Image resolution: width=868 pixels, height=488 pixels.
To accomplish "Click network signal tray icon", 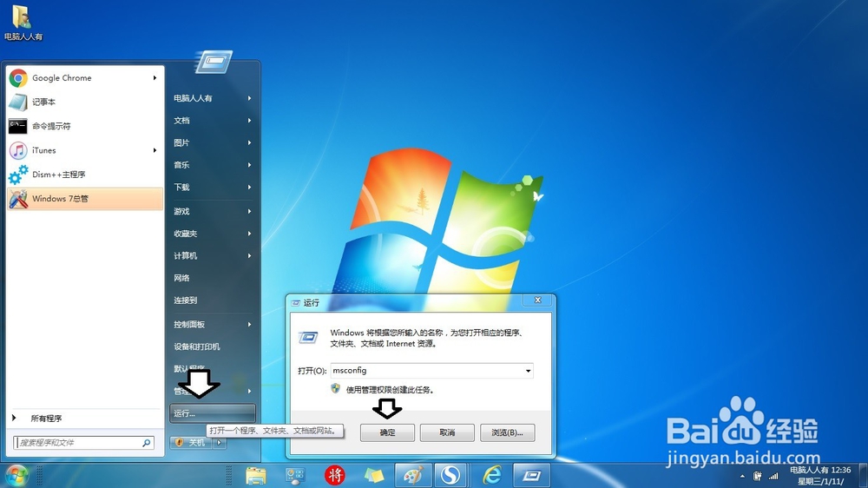I will 773,476.
